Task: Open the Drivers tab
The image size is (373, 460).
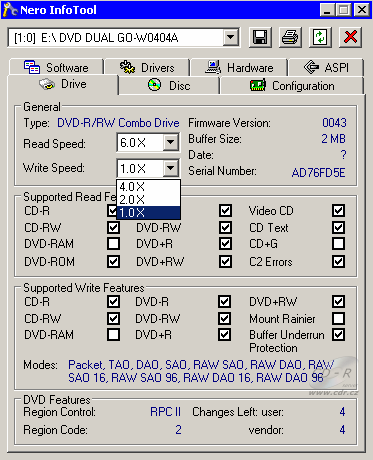Action: (147, 68)
